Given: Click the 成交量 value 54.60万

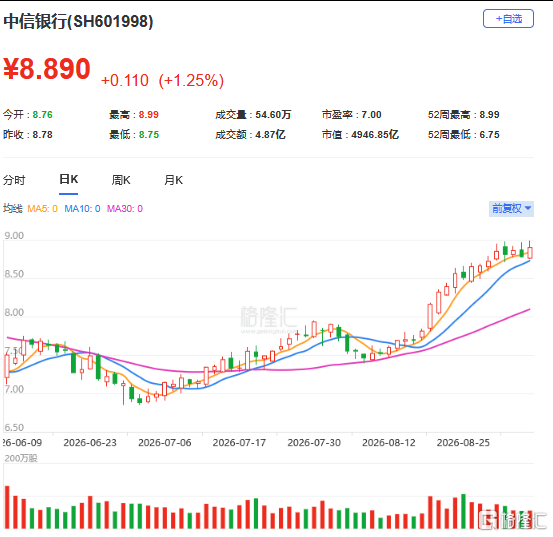Looking at the screenshot, I should (273, 115).
